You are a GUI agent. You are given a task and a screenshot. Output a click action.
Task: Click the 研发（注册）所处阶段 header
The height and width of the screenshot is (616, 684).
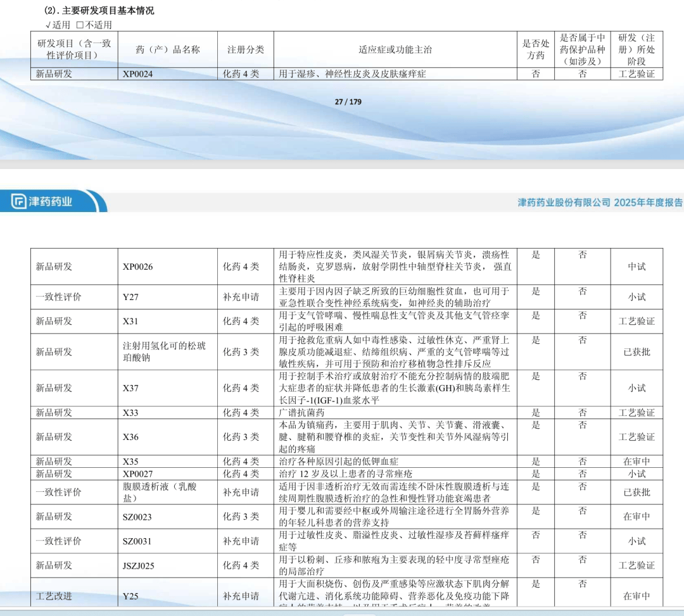coord(636,49)
